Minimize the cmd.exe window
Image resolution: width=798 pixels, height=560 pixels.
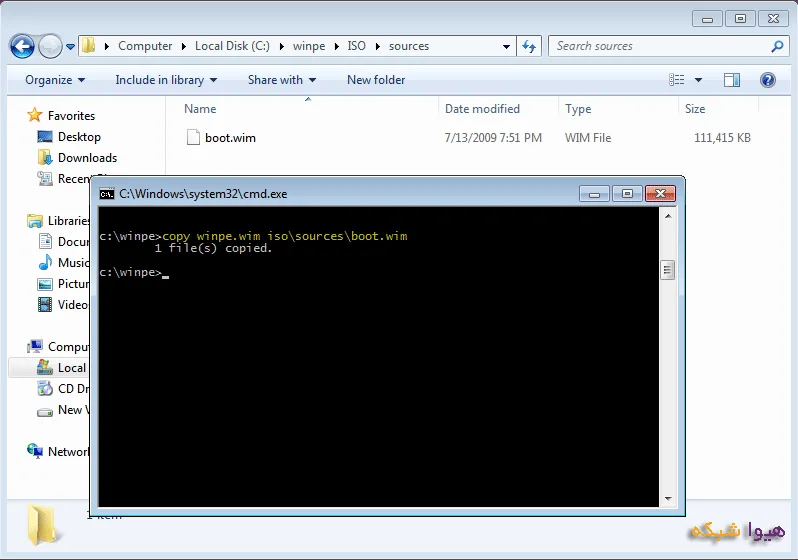point(594,194)
